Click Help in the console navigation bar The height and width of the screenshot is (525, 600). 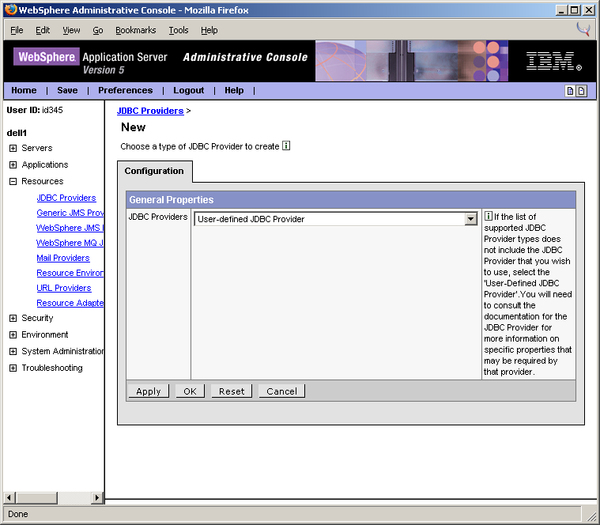point(234,90)
